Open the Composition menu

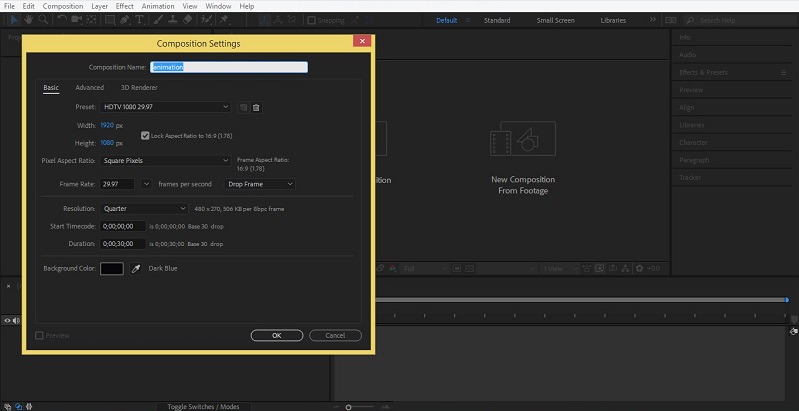[63, 6]
